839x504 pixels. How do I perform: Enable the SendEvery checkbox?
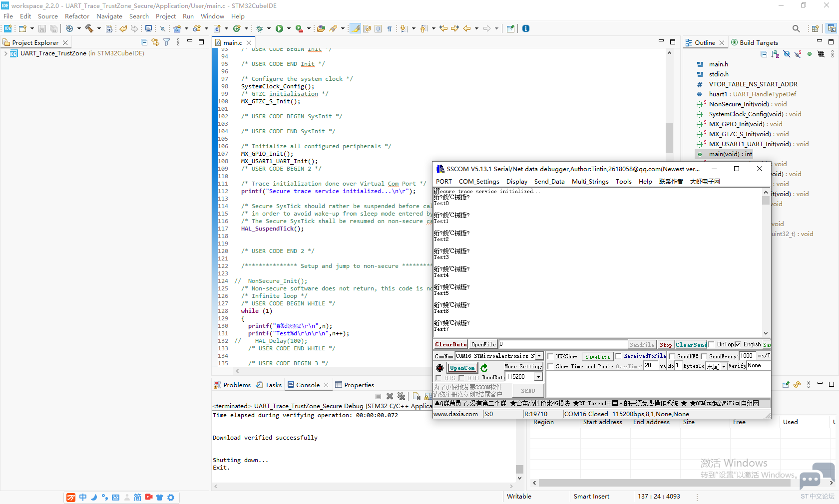point(704,356)
